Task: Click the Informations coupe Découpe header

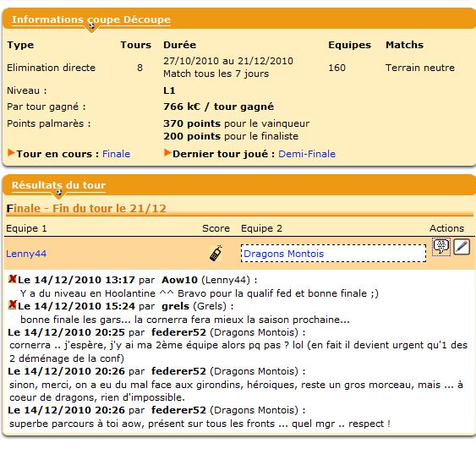Action: [91, 19]
